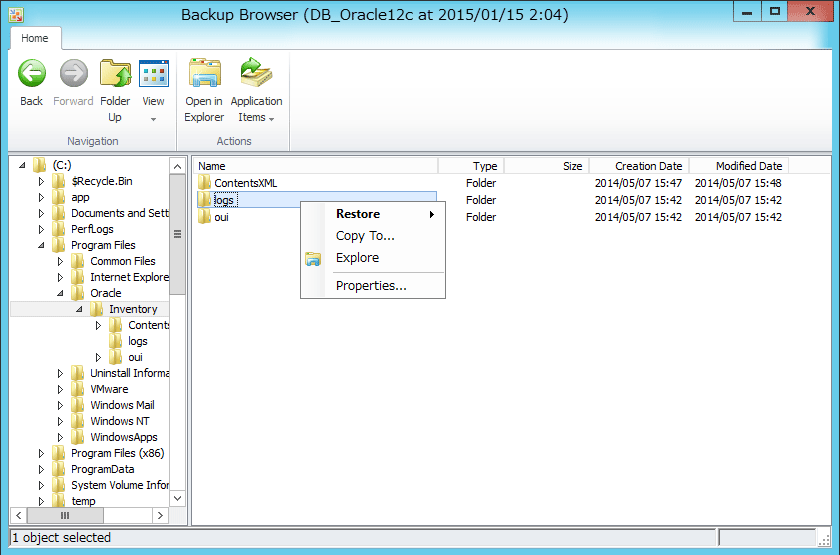The image size is (840, 555).
Task: Click the tree vertical scrollbar thumb
Action: click(177, 234)
